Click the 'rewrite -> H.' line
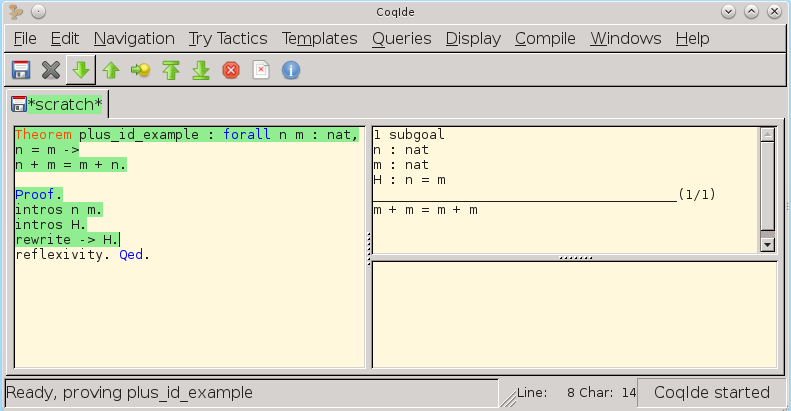Screen dimensions: 791x411 pyautogui.click(x=67, y=240)
